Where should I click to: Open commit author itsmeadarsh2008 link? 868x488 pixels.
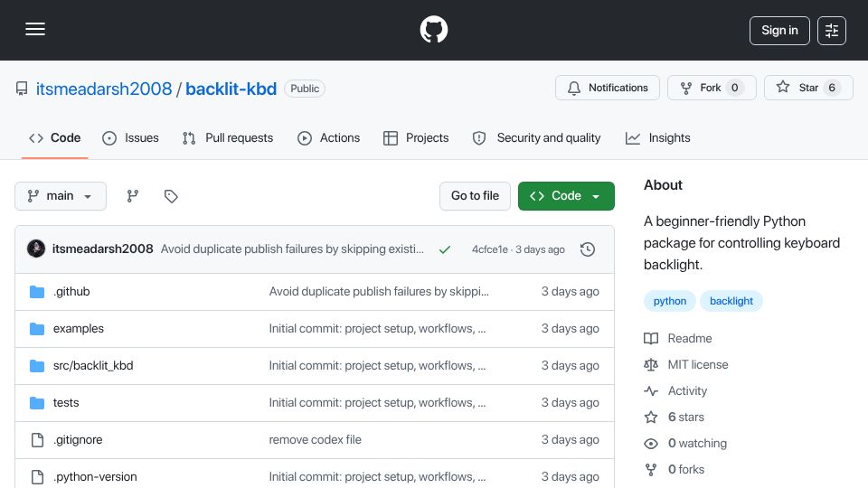pos(102,249)
